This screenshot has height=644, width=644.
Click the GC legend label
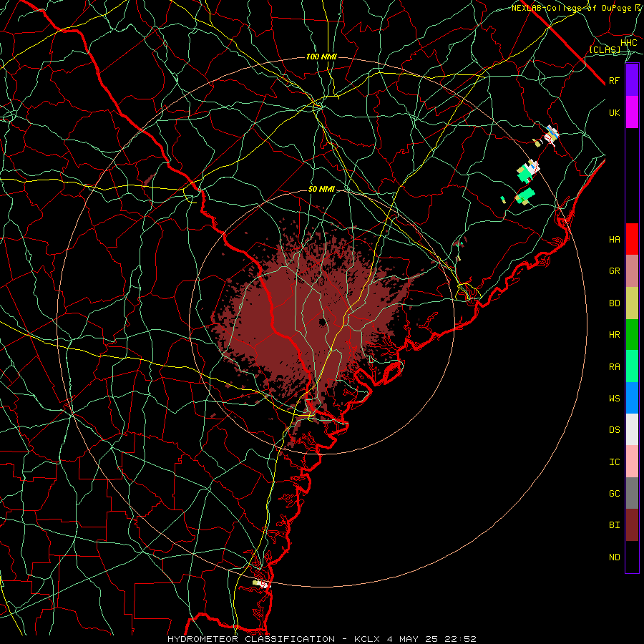pyautogui.click(x=614, y=494)
